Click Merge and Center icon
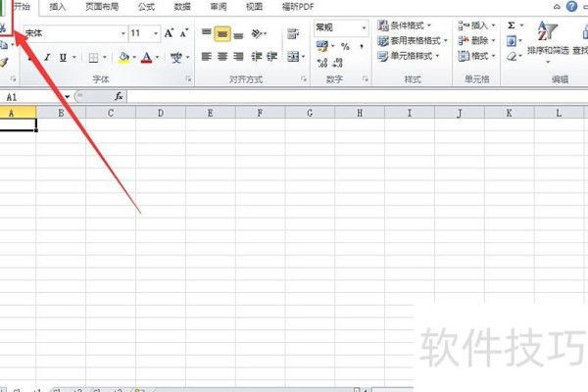Screen dimensions: 588x392 (293, 57)
